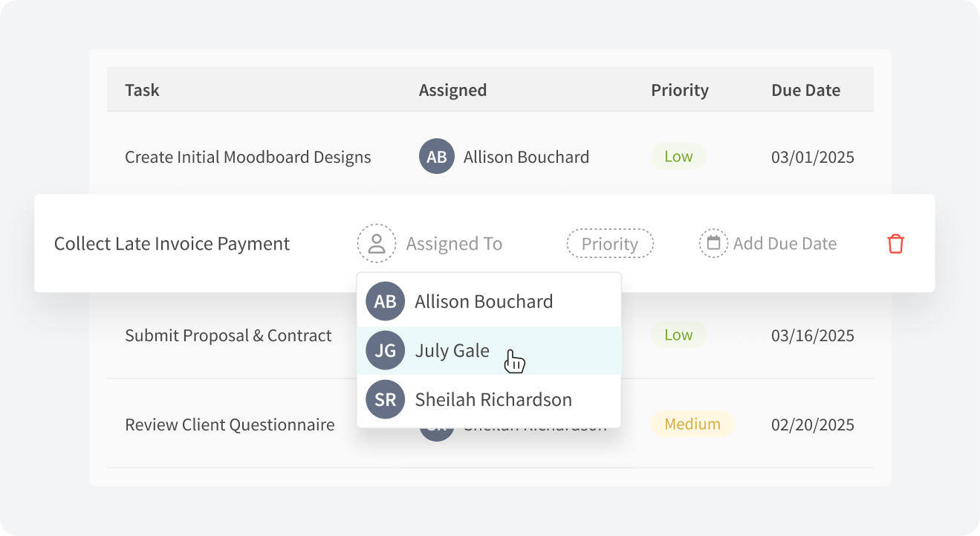Screen dimensions: 980x536
Task: Select Allison Bouchard from assignee list
Action: [x=484, y=301]
